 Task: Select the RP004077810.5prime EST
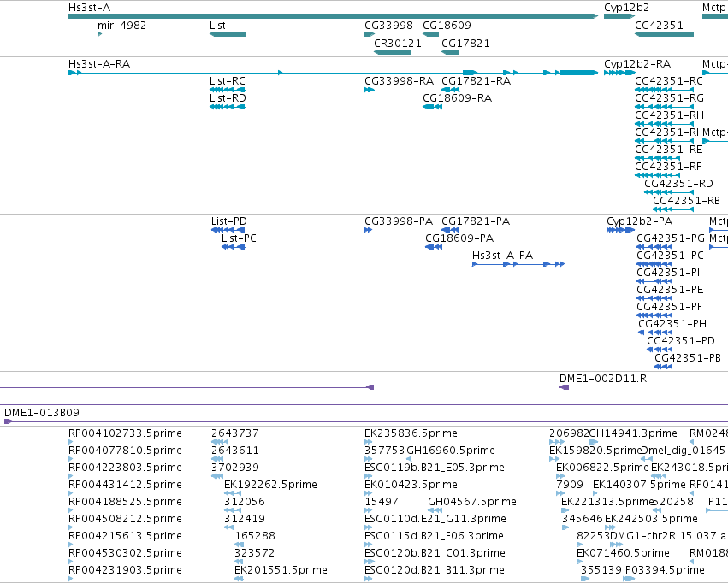(70, 459)
